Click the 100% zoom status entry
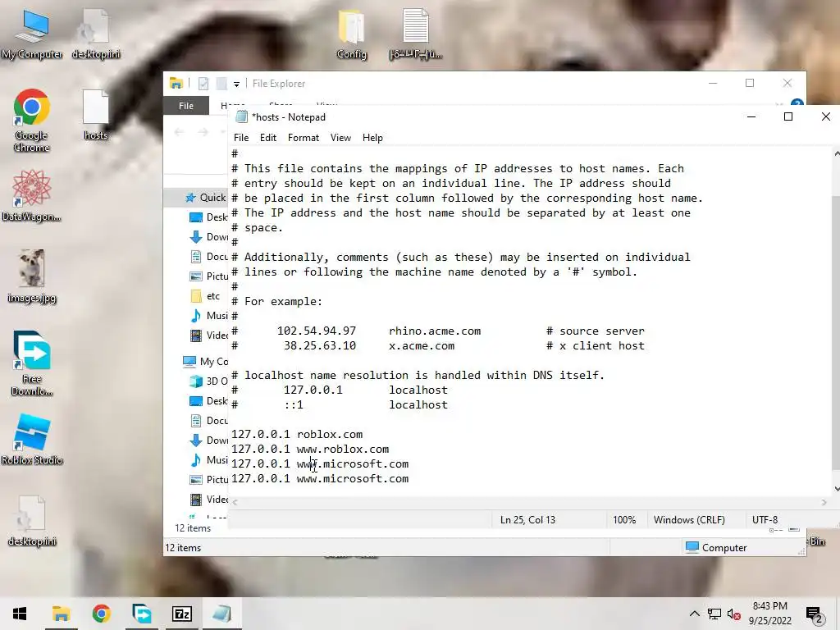840x630 pixels. coord(624,519)
